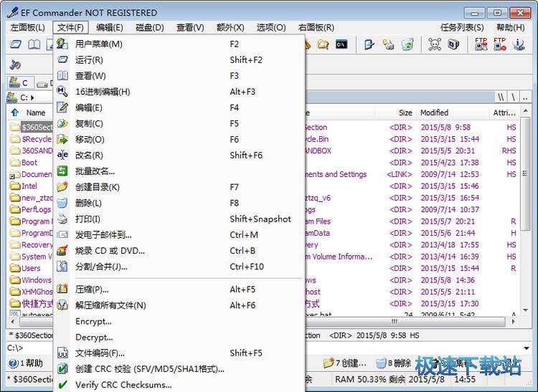Open the 任务列表(S) menu
Screen dimensions: 538x392
(461, 27)
